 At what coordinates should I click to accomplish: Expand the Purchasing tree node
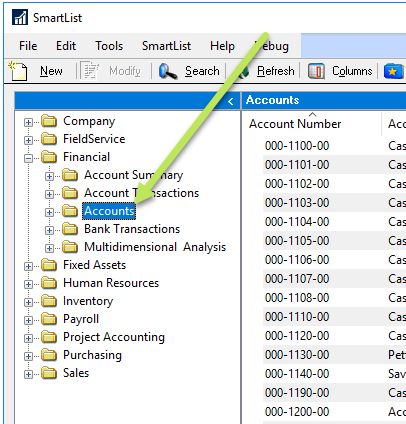tap(28, 356)
